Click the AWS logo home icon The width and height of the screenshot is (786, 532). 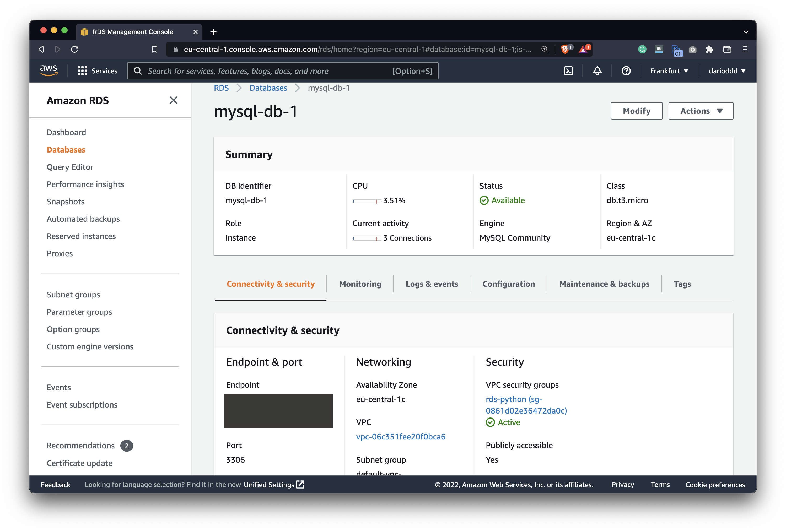pyautogui.click(x=49, y=71)
